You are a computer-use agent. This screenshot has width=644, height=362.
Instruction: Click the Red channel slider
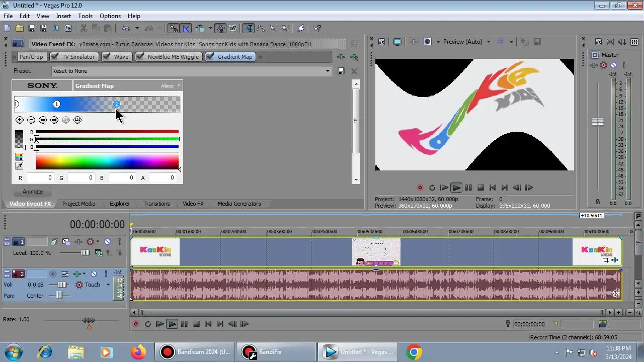click(107, 132)
